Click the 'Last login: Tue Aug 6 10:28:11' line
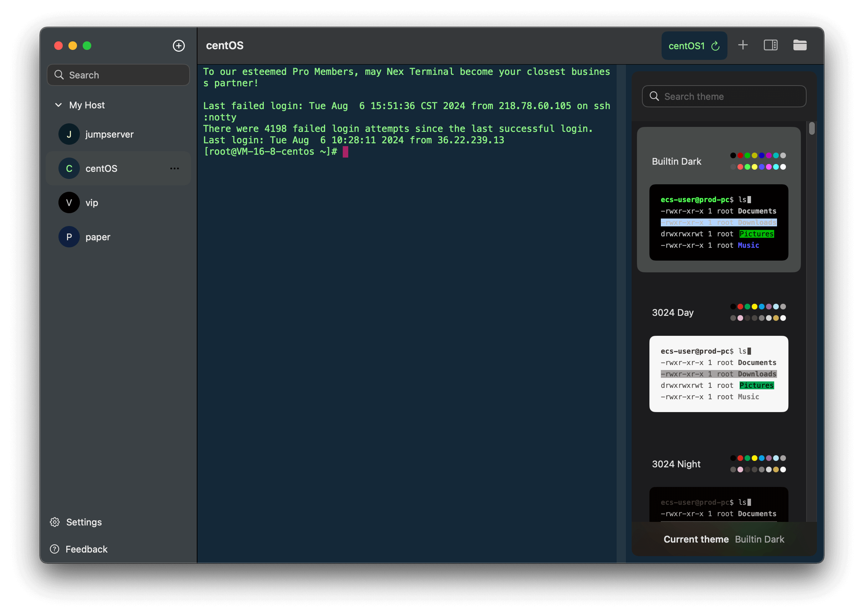Image resolution: width=864 pixels, height=616 pixels. click(354, 140)
